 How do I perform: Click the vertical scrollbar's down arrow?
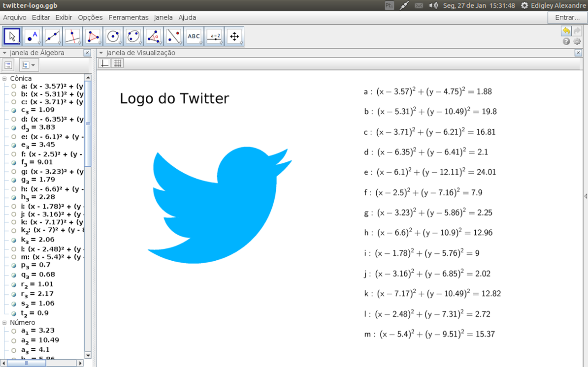click(x=88, y=355)
